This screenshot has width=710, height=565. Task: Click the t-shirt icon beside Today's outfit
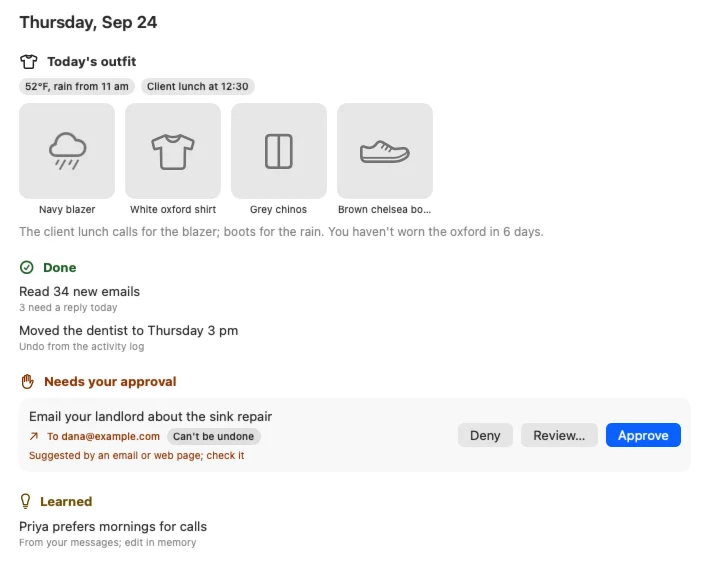pyautogui.click(x=29, y=62)
